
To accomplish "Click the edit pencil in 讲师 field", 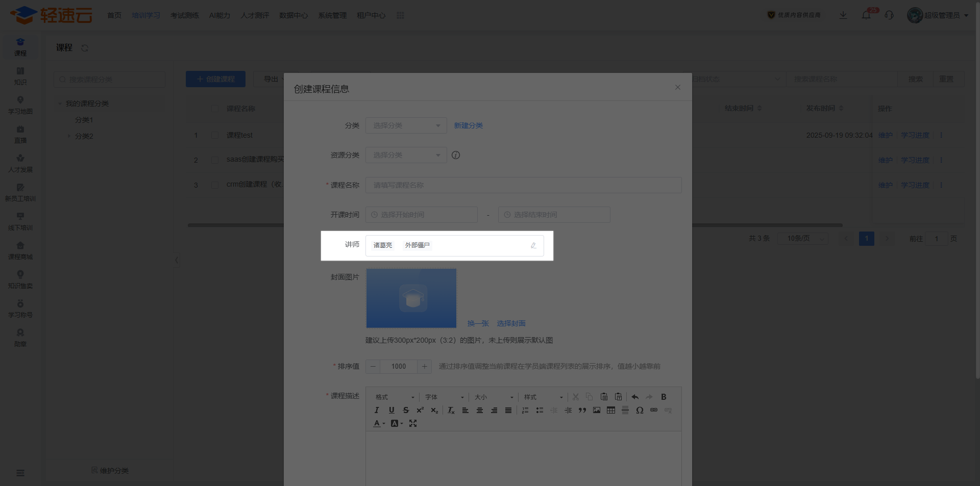I will tap(533, 245).
